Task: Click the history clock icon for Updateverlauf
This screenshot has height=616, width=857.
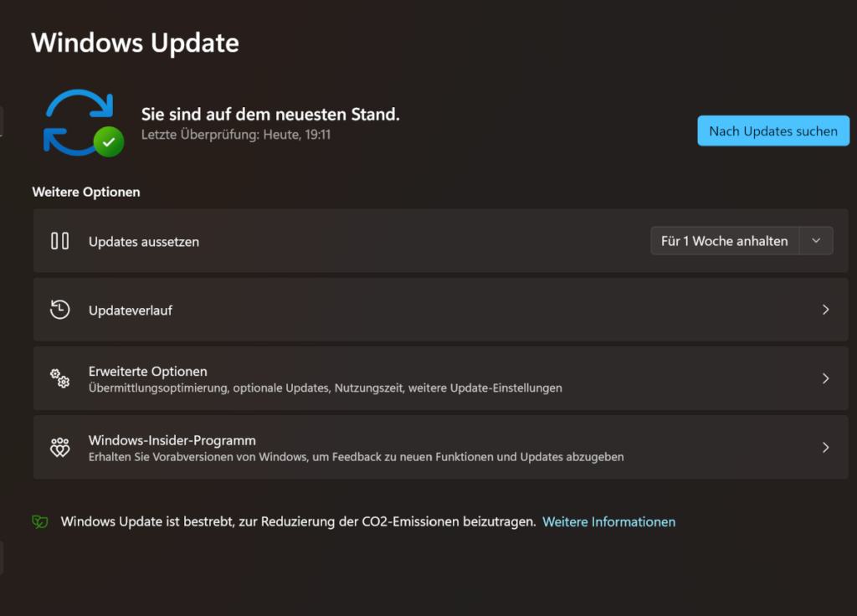Action: [x=59, y=310]
